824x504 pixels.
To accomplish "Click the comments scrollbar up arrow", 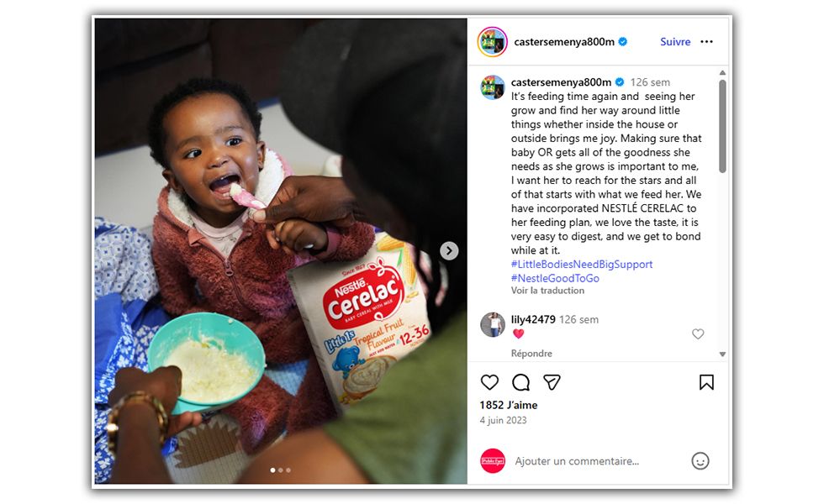I will (722, 73).
